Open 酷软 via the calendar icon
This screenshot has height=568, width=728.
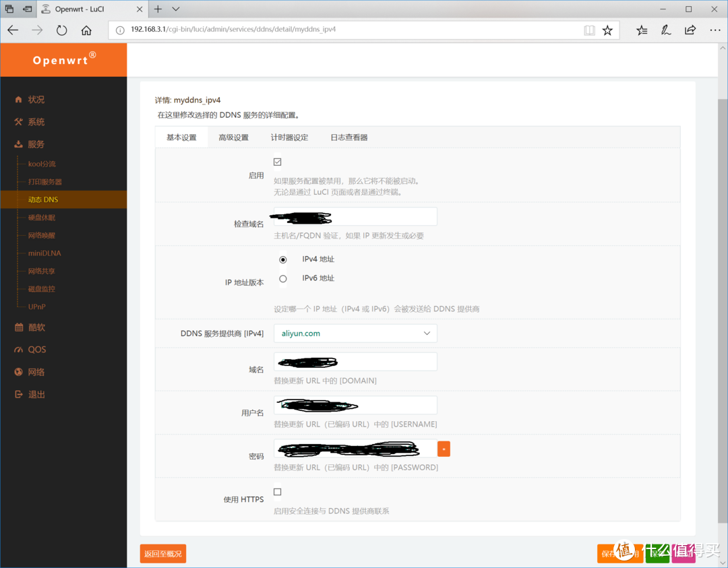18,327
